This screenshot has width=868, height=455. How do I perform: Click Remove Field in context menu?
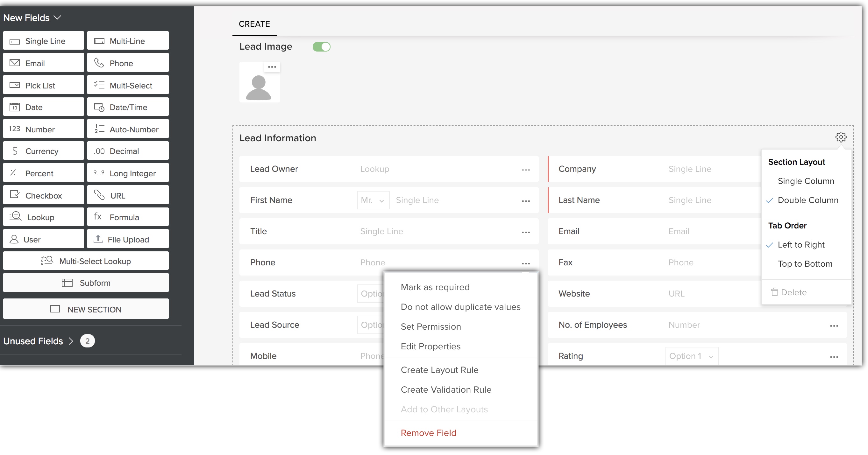(428, 433)
